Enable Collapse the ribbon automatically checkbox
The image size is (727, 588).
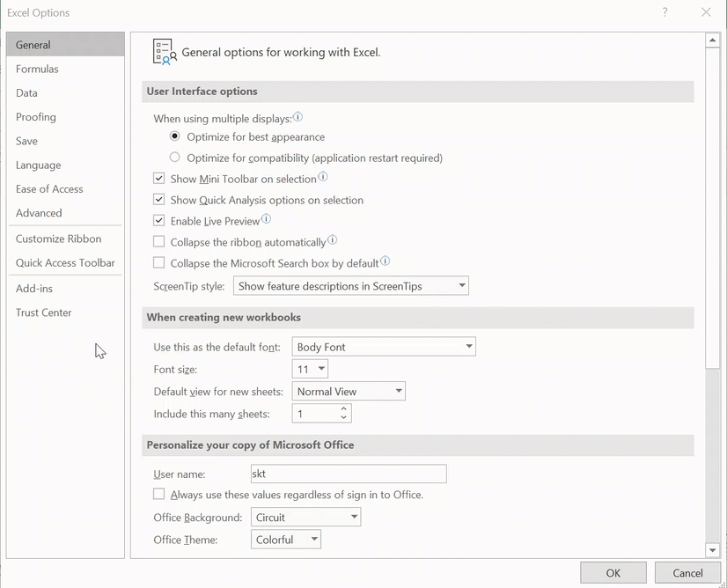coord(159,242)
